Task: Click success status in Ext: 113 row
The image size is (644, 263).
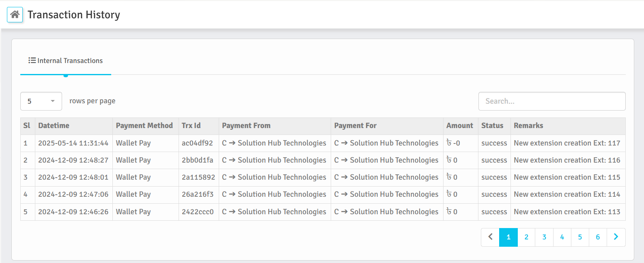Action: 494,212
